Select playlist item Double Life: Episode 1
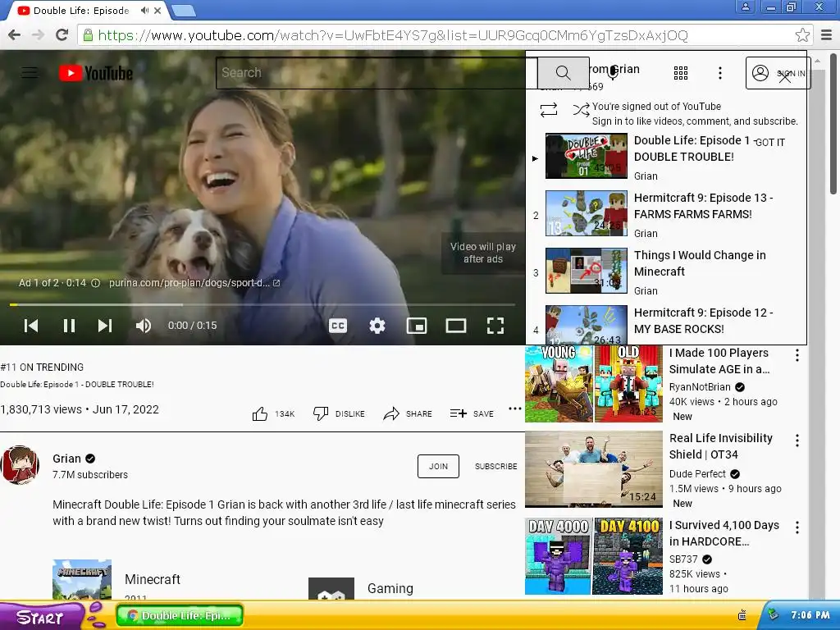The image size is (840, 630). tap(666, 156)
